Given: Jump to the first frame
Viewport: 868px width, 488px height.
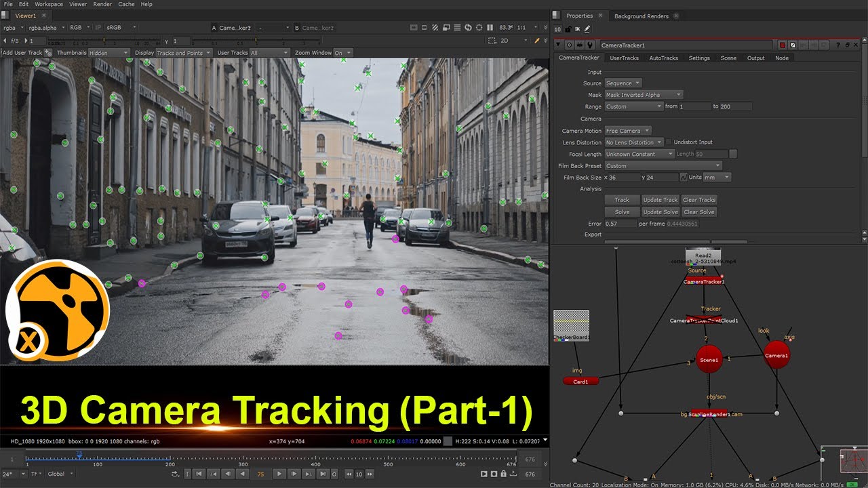Looking at the screenshot, I should point(199,474).
